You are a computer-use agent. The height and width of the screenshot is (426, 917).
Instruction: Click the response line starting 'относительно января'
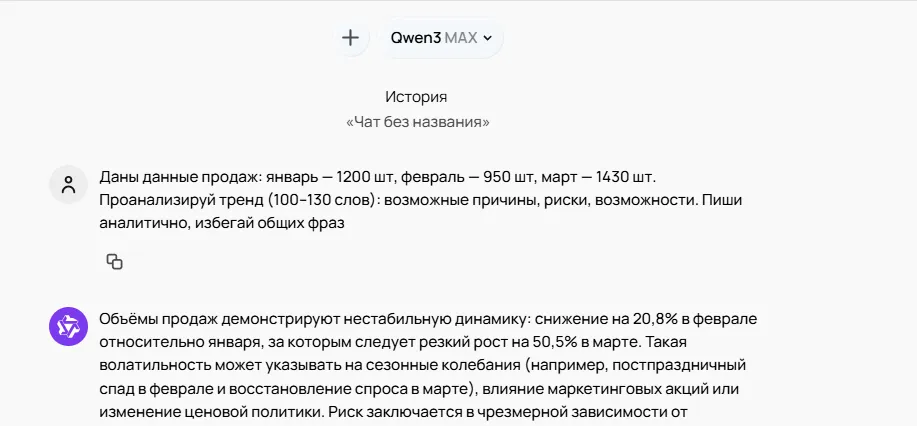click(390, 342)
